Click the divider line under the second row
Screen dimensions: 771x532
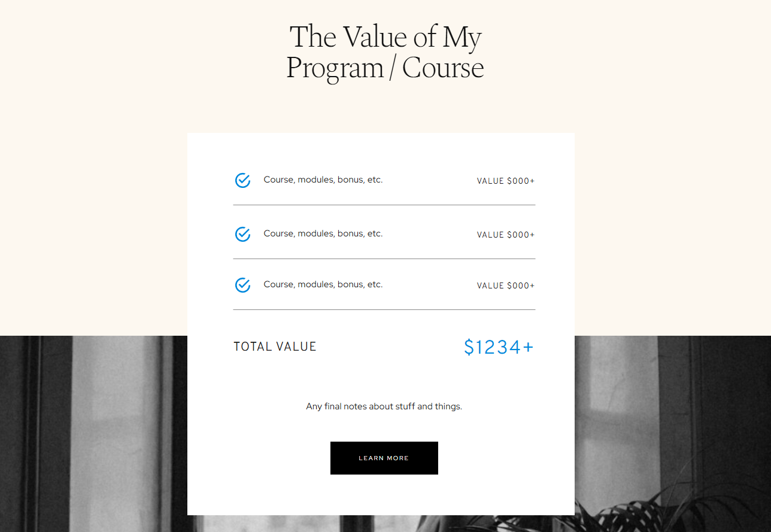(384, 259)
